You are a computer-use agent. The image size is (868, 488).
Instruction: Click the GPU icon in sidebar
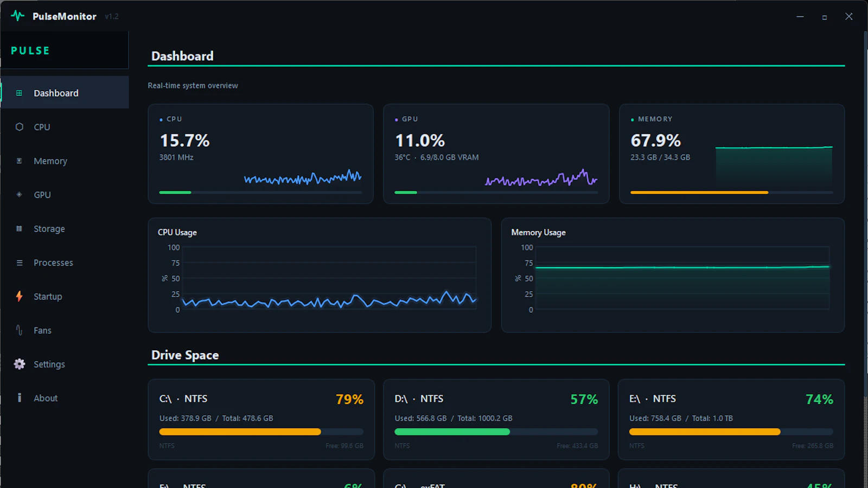coord(20,195)
